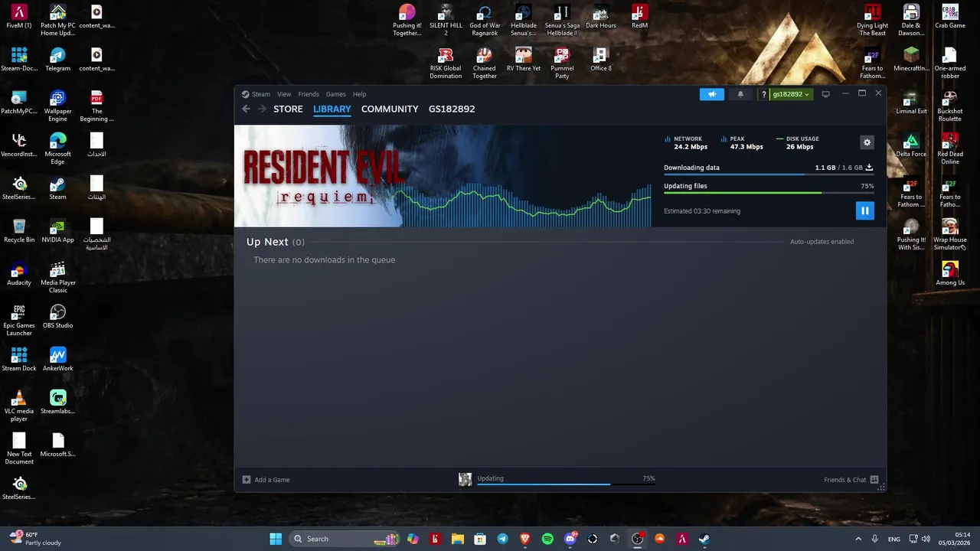Open Epic Games Launcher shortcut
Viewport: 980px width, 551px height.
(19, 320)
